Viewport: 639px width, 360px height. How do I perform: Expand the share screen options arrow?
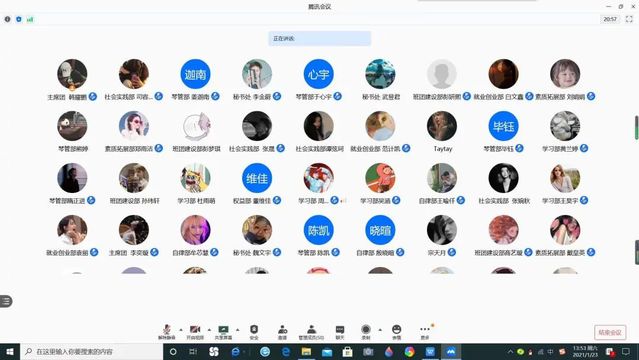(238, 329)
